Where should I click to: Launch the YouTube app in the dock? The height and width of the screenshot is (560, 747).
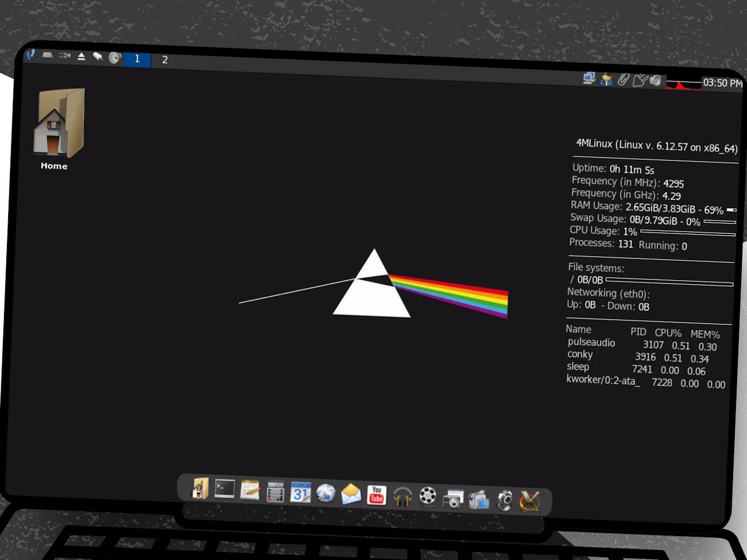376,495
